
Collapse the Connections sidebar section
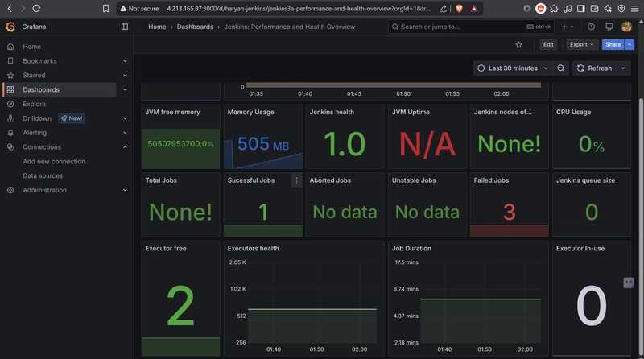point(125,147)
